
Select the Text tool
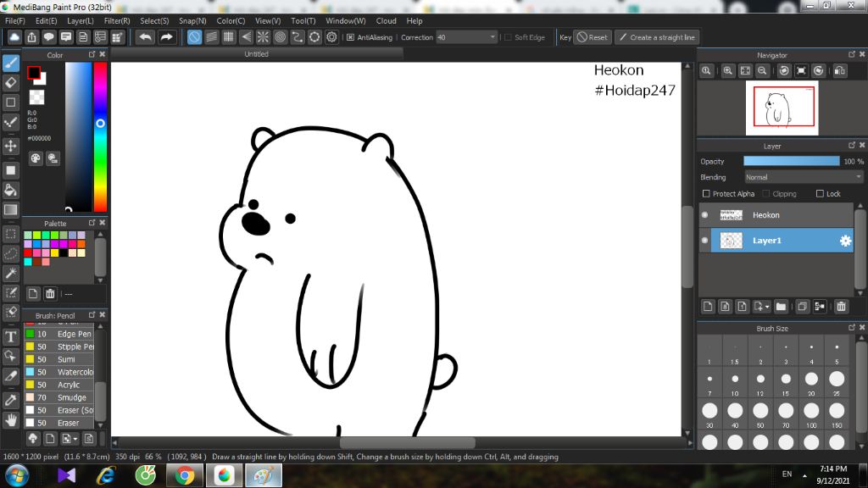pyautogui.click(x=10, y=336)
